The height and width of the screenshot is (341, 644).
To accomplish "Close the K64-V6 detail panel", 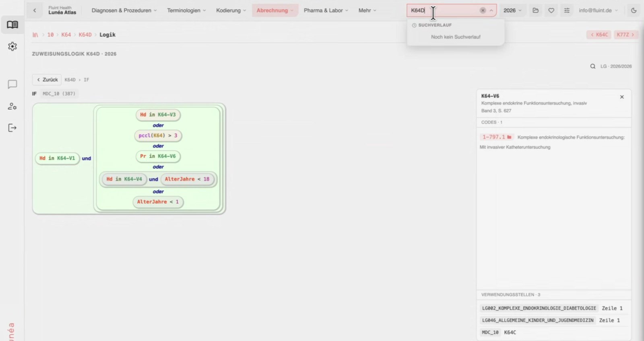I will 622,97.
